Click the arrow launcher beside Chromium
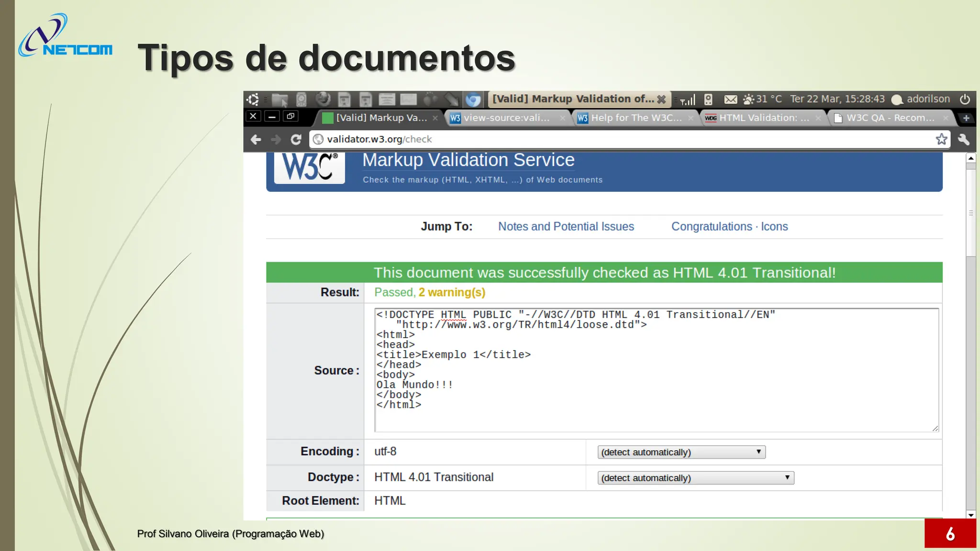Screen dimensions: 980x551 point(451,99)
